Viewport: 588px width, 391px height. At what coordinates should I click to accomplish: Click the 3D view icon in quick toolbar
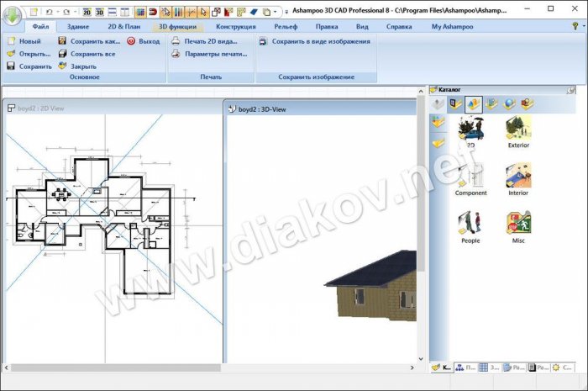(x=99, y=13)
